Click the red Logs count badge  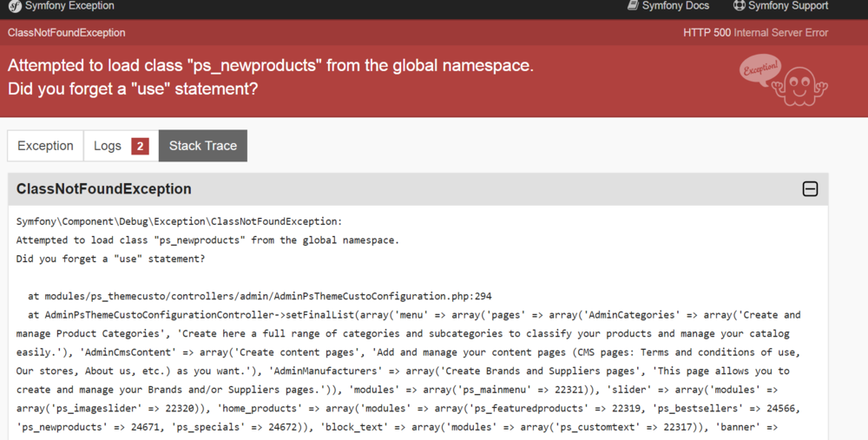click(140, 146)
